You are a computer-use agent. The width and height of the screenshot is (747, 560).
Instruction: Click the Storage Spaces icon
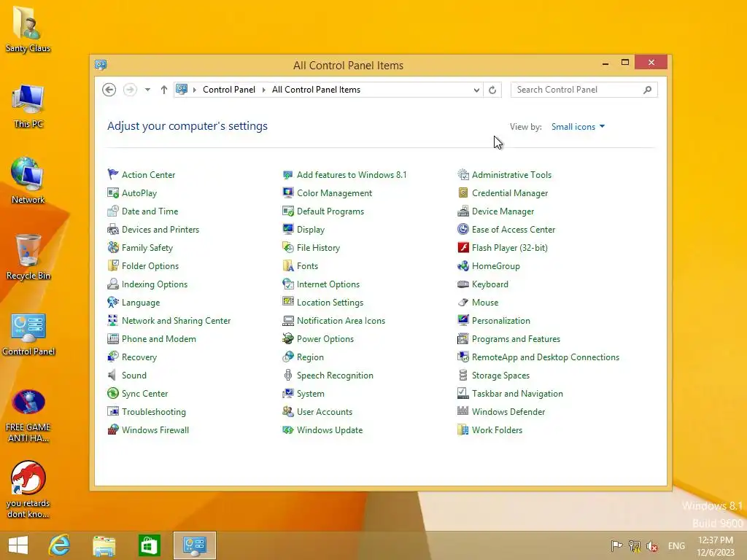point(463,376)
